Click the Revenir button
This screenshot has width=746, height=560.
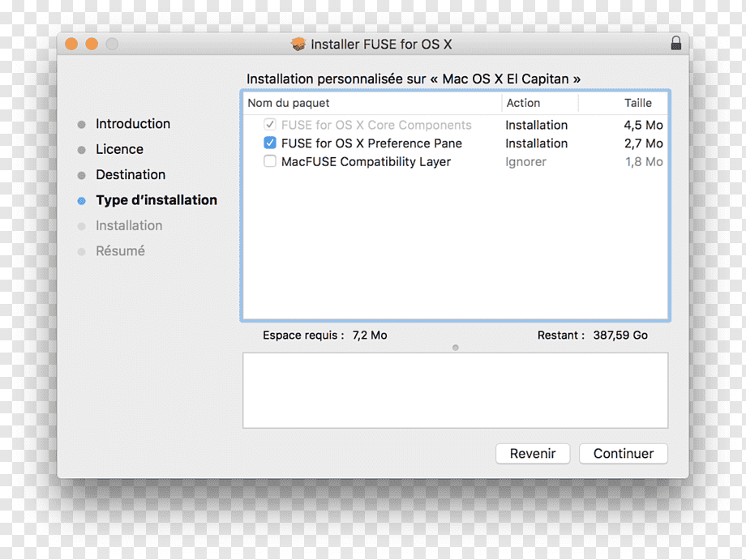coord(533,454)
